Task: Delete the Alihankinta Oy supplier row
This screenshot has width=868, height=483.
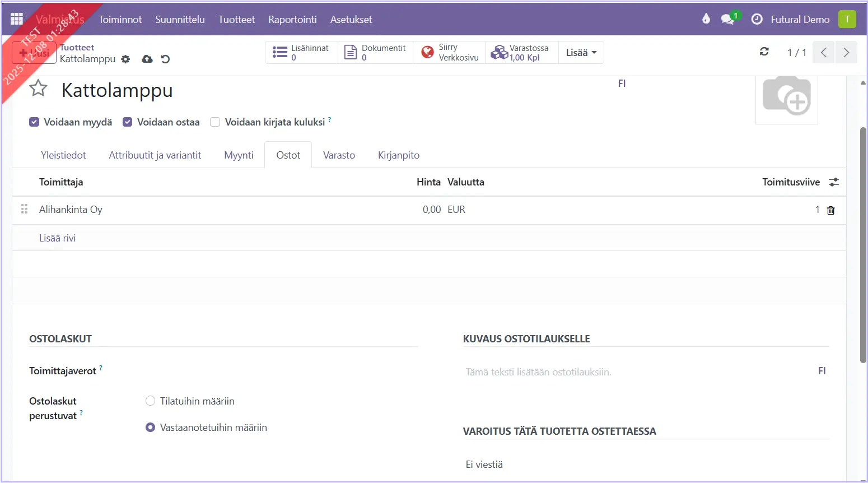Action: [830, 210]
